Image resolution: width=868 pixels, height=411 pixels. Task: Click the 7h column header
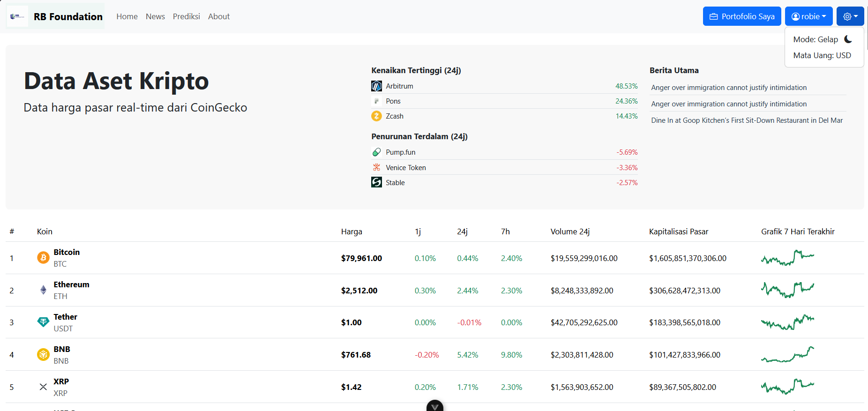click(x=505, y=232)
